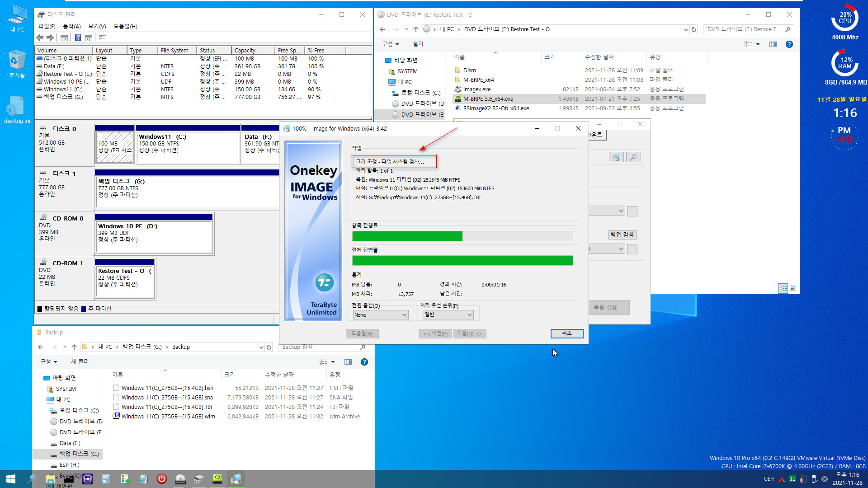Open the green backup drive taskbar icon
868x488 pixels.
[x=217, y=479]
